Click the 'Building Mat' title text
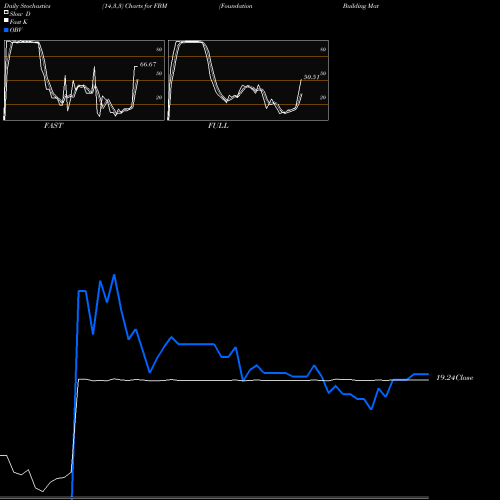 pos(361,6)
